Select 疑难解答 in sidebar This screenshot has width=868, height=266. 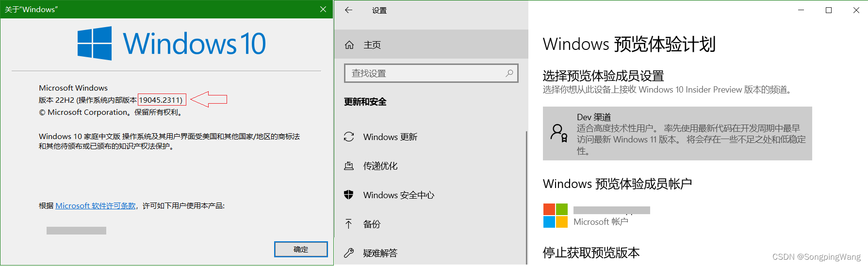point(430,253)
